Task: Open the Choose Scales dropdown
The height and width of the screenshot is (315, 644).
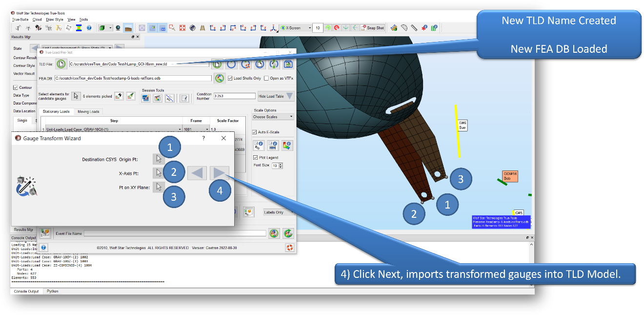Action: 273,117
